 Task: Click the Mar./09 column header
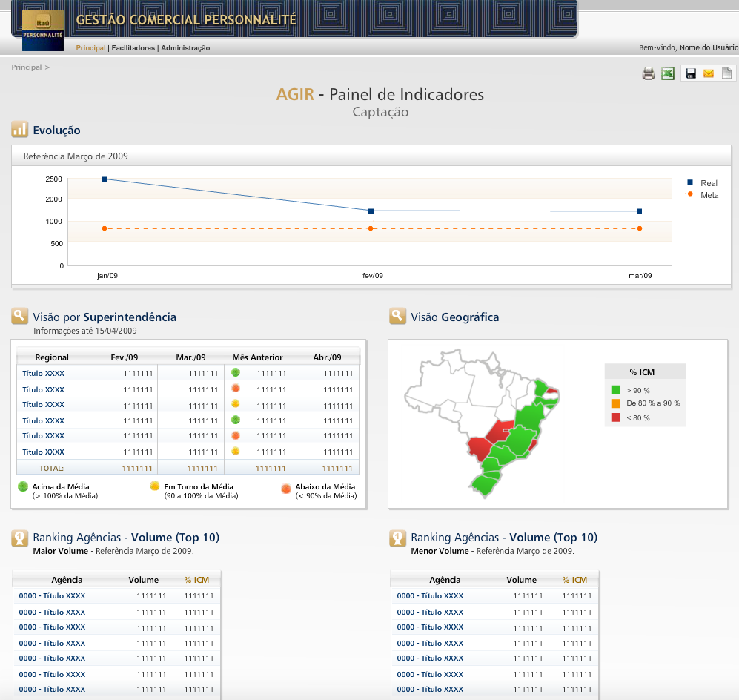(x=191, y=357)
